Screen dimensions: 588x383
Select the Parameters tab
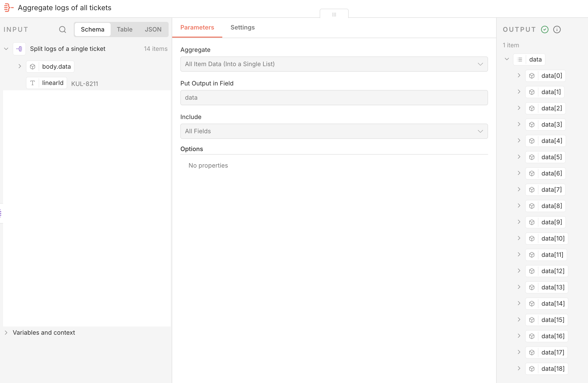click(x=197, y=27)
